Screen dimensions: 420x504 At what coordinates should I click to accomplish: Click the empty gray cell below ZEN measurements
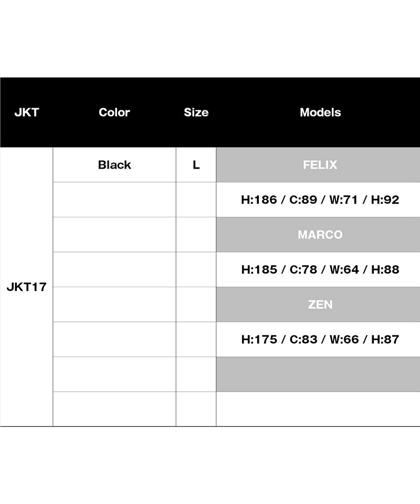[320, 374]
